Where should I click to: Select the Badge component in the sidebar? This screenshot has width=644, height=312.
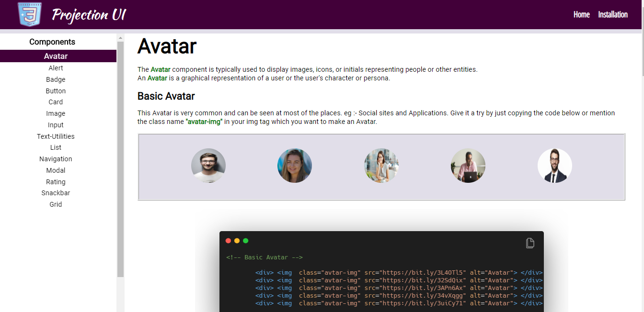(x=56, y=79)
